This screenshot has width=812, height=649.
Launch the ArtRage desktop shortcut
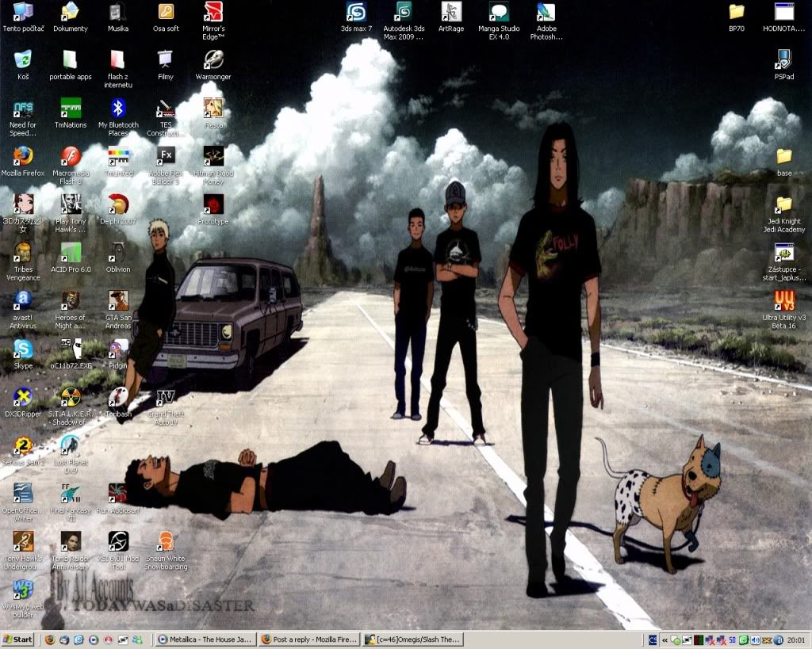pos(451,17)
